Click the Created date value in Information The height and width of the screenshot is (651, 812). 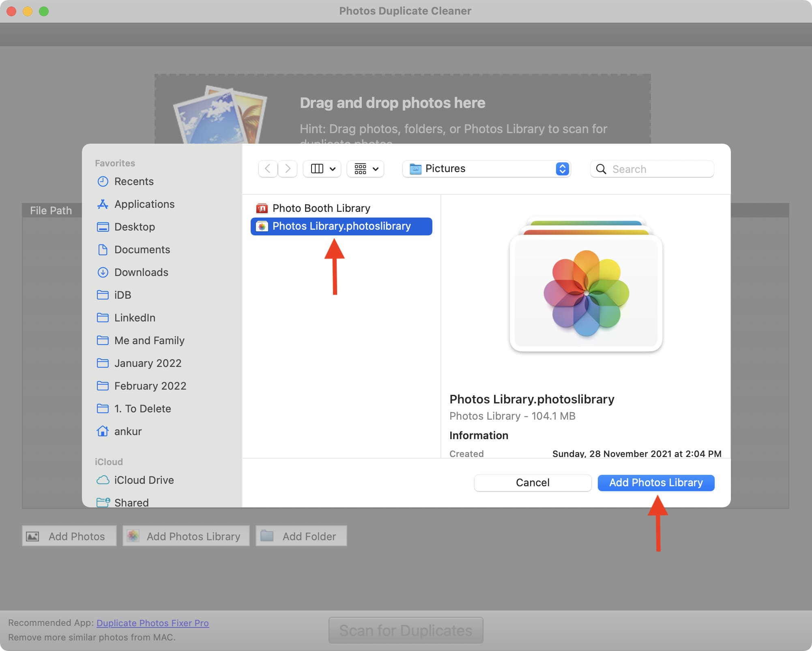(x=637, y=454)
